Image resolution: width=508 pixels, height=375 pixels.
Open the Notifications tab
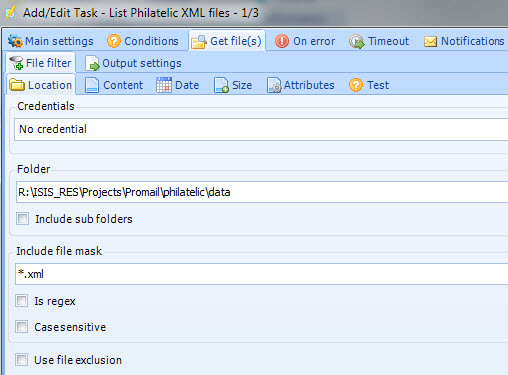point(464,41)
